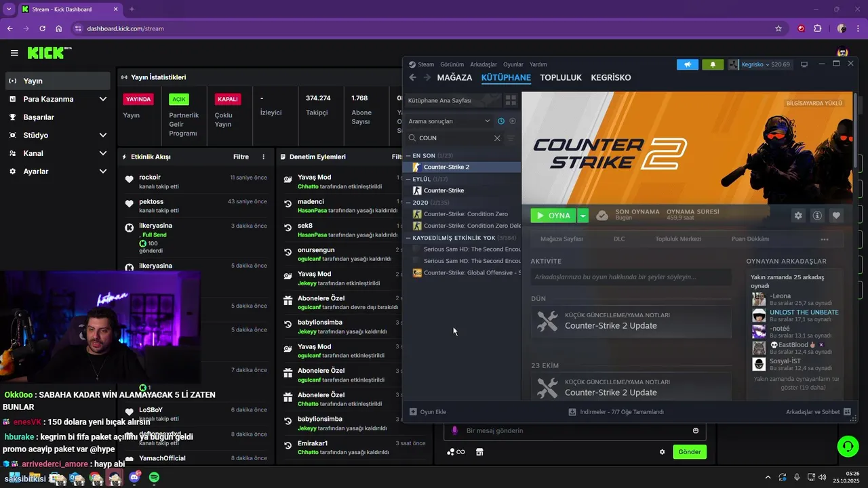
Task: Collapse the EN SON library group
Action: tap(409, 156)
